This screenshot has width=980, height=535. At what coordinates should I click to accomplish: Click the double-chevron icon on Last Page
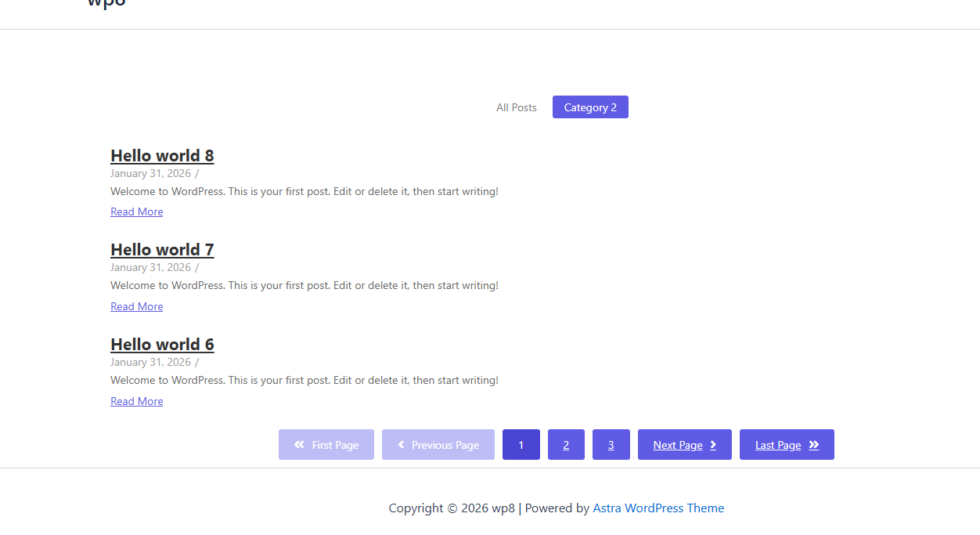[x=814, y=445]
